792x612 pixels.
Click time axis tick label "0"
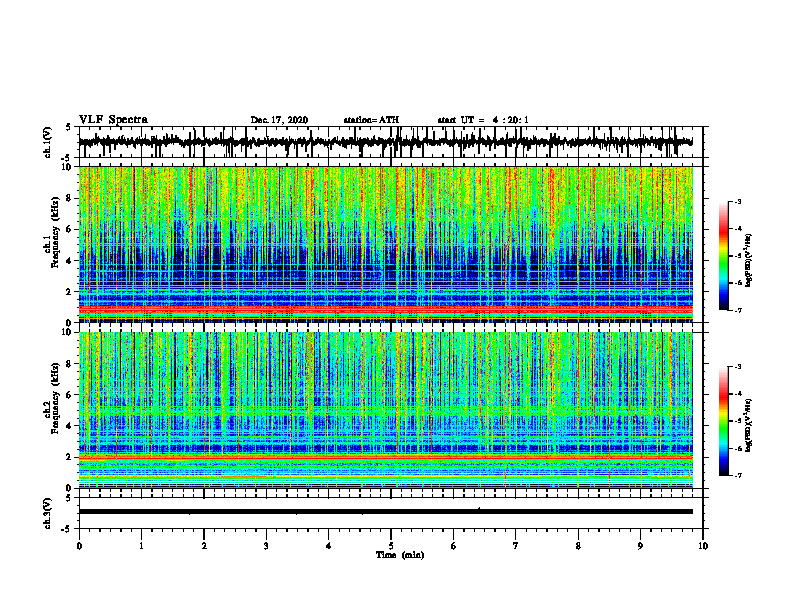(x=79, y=546)
